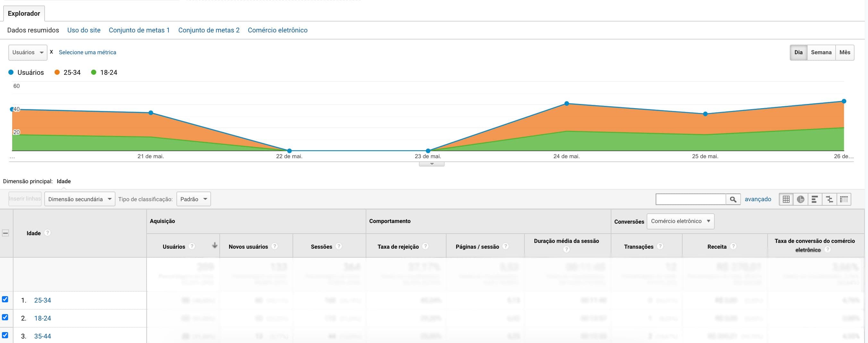868x343 pixels.
Task: Click the Selecione uma métrica link
Action: [x=87, y=52]
